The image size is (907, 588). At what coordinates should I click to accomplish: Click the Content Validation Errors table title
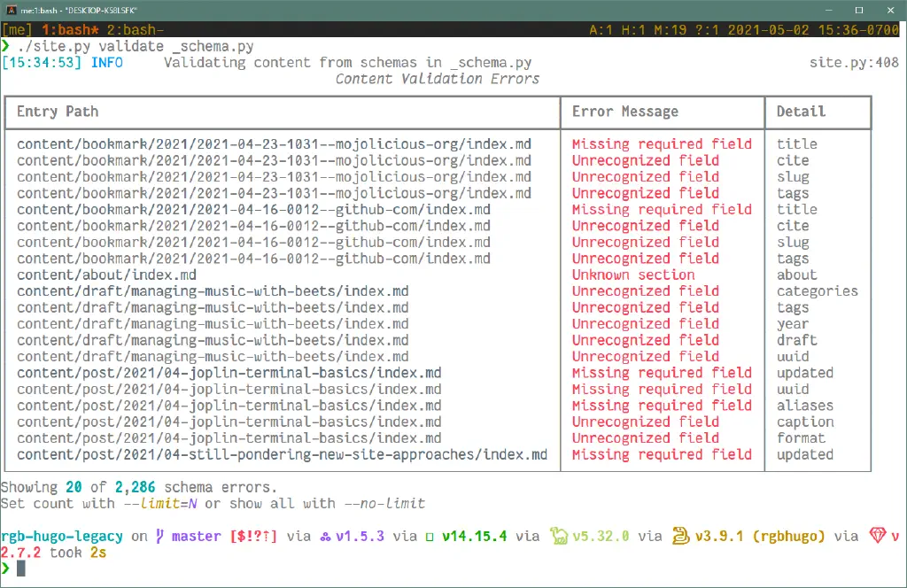[x=438, y=79]
